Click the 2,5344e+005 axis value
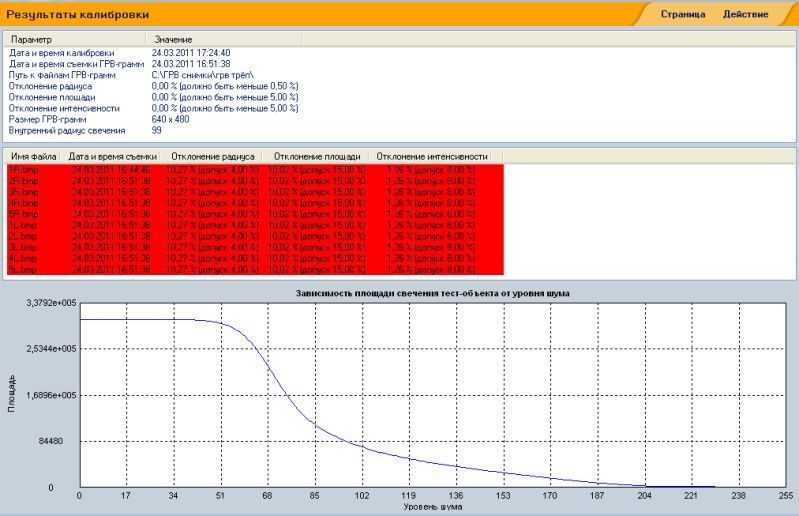Viewport: 799px width, 516px height. (x=51, y=349)
